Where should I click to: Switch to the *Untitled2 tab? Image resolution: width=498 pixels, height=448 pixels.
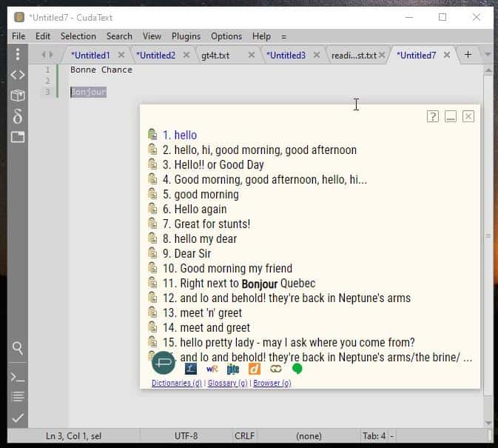(155, 56)
